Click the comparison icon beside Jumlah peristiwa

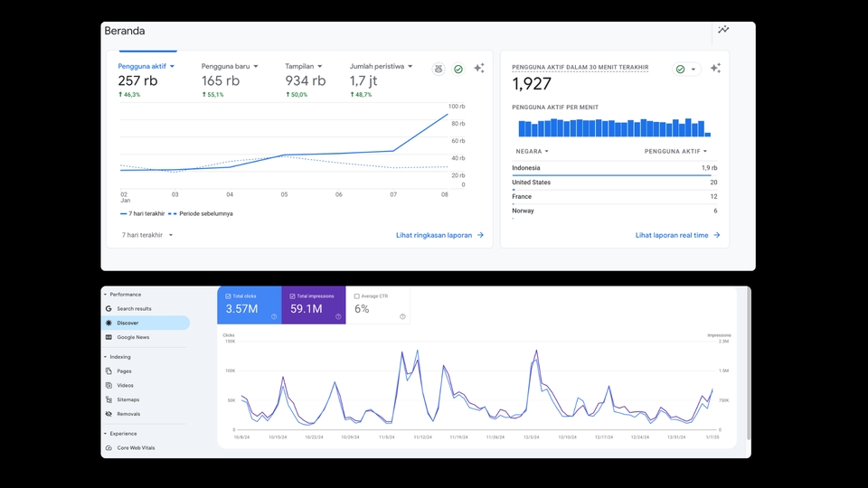click(439, 70)
